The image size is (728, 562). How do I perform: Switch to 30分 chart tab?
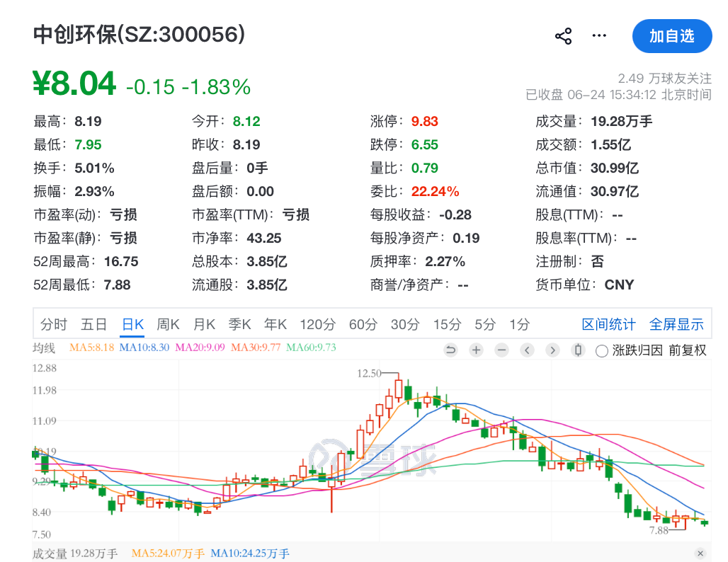(405, 324)
